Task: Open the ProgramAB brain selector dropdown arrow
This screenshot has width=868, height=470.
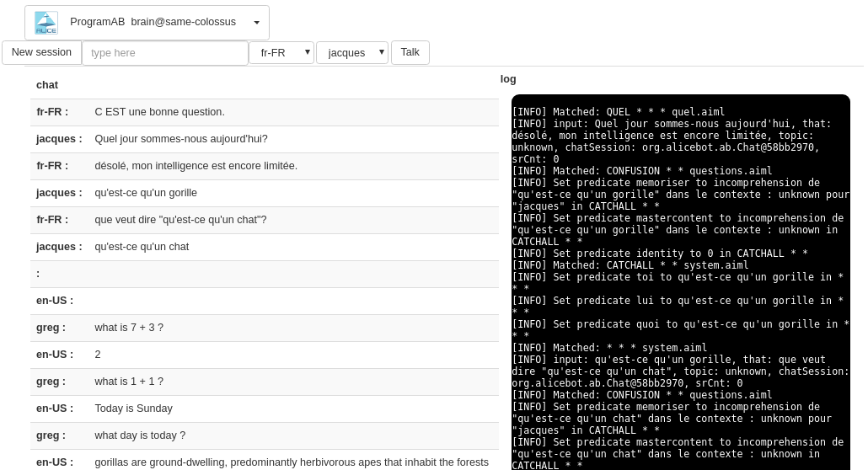Action: 256,23
